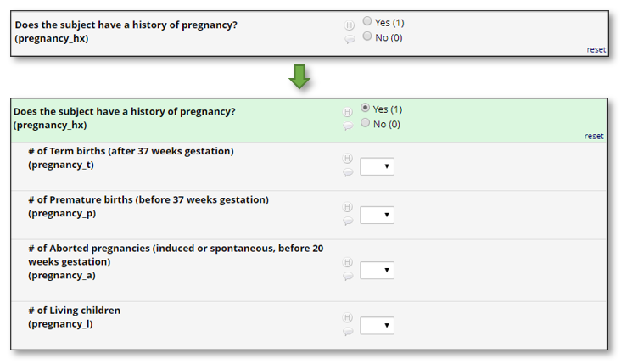Open the # of Premature births dropdown
The width and height of the screenshot is (621, 364).
click(x=377, y=215)
